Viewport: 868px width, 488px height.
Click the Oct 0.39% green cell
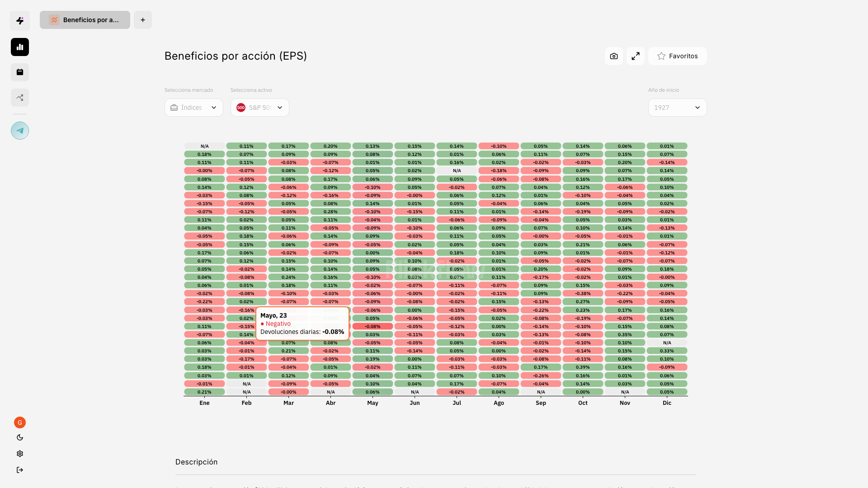583,367
